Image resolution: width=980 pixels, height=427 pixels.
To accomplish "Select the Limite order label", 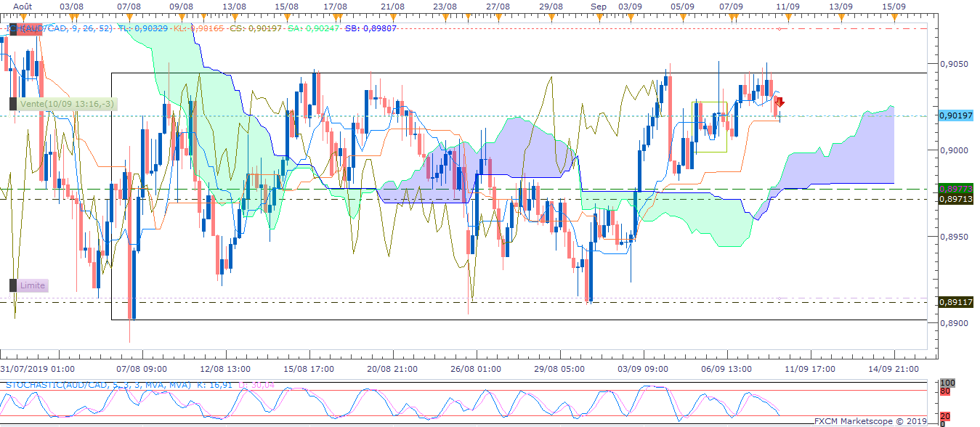I will pos(33,285).
